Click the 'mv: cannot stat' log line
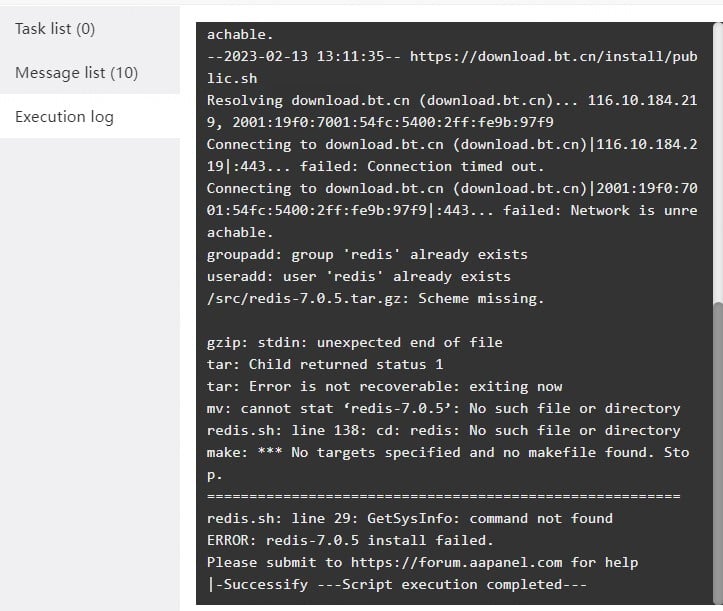The height and width of the screenshot is (611, 723). coord(443,409)
